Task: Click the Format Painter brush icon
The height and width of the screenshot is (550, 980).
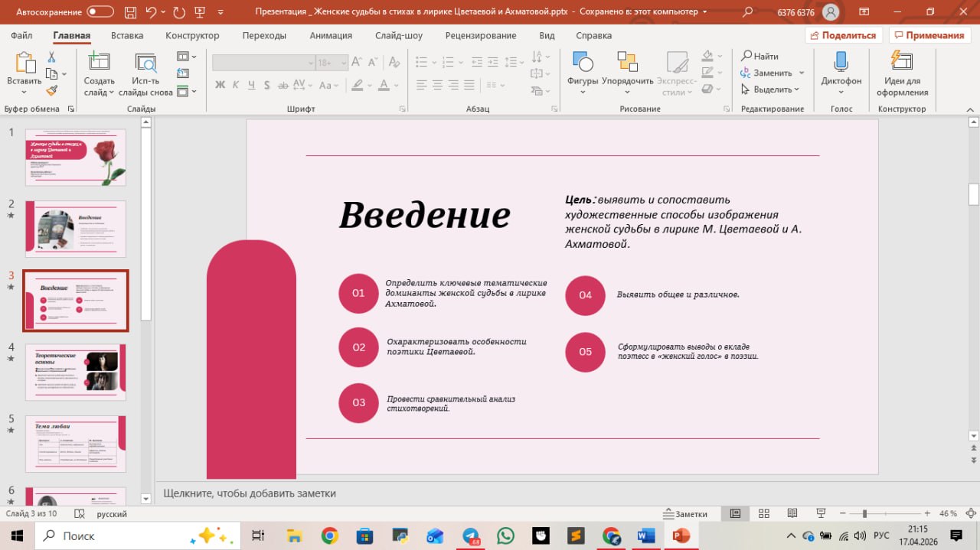Action: tap(51, 90)
